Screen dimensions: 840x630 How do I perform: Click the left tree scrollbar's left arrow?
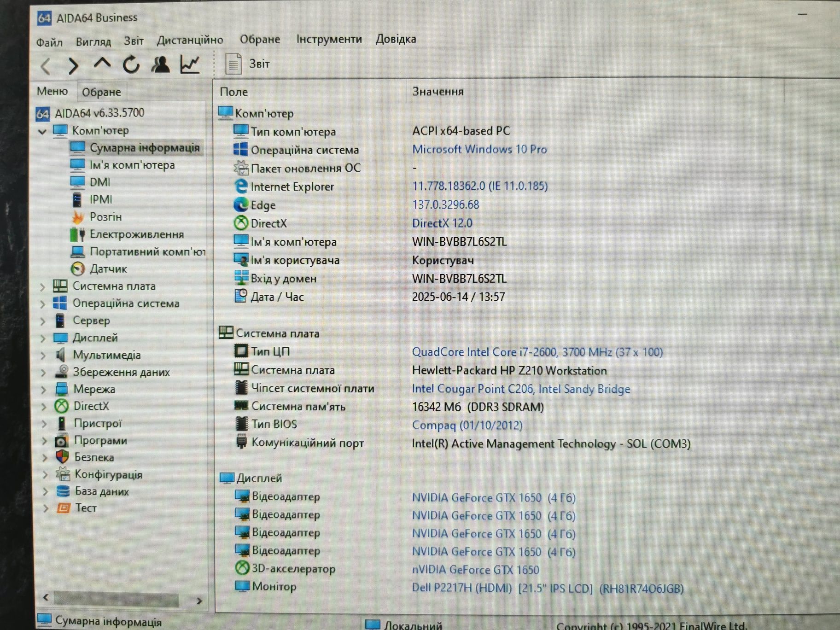tap(46, 597)
